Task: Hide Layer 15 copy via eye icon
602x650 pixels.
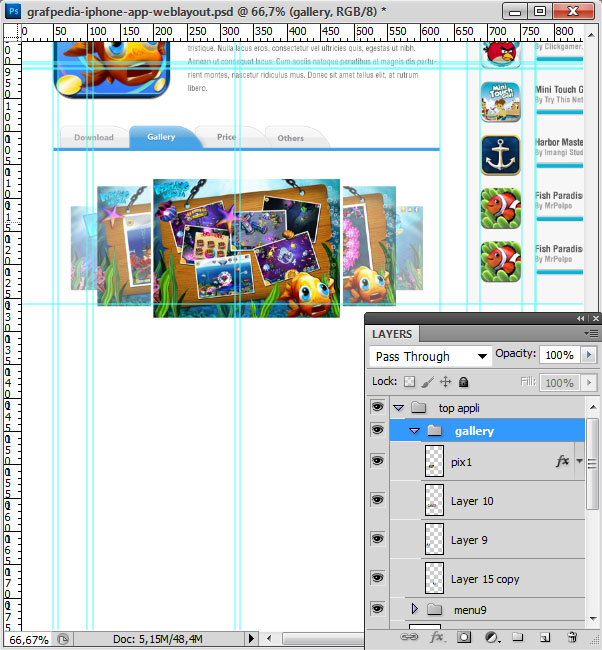Action: (x=377, y=577)
